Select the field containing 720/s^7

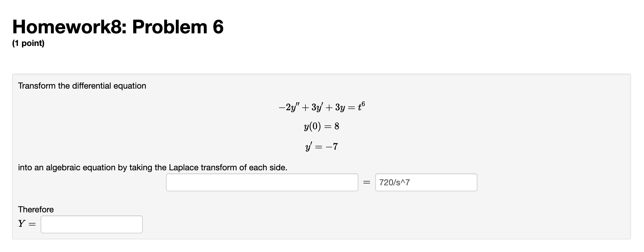pyautogui.click(x=425, y=182)
